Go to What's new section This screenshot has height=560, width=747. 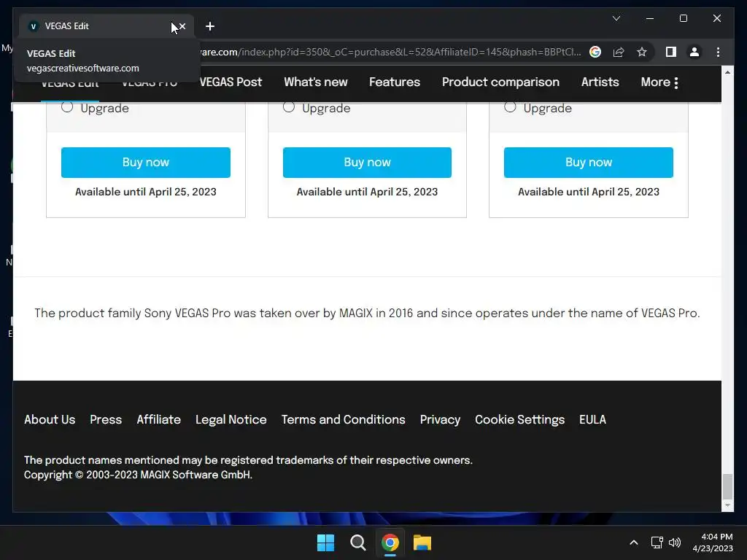[x=316, y=82]
